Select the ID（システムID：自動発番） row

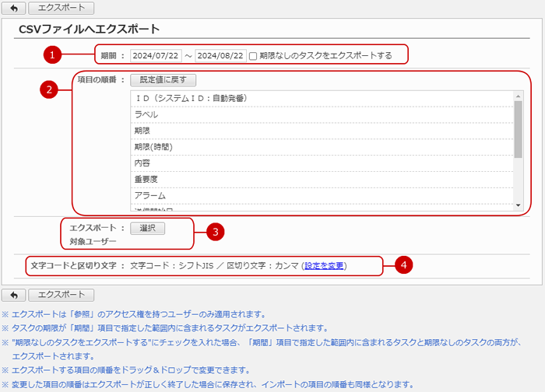tap(322, 99)
